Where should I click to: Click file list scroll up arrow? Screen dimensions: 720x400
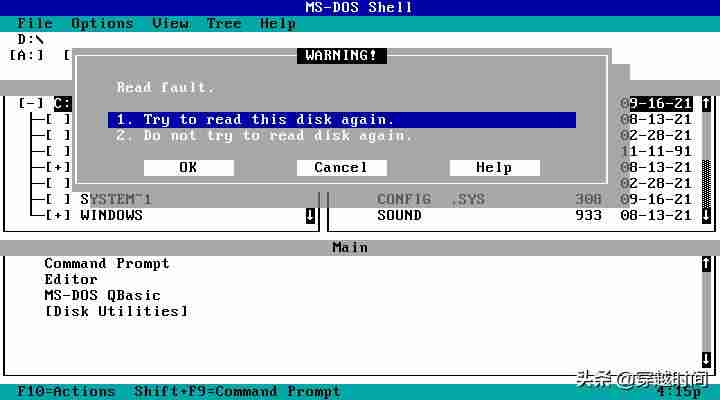(x=706, y=104)
